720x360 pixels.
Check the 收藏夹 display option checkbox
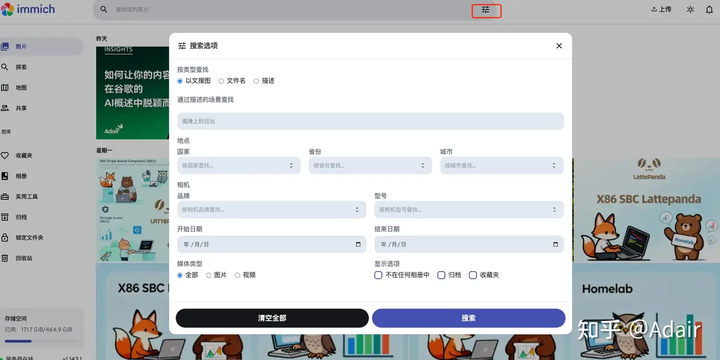coord(473,275)
